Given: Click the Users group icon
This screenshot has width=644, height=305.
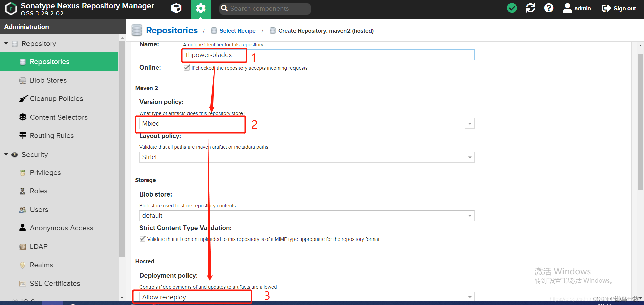Looking at the screenshot, I should 23,210.
